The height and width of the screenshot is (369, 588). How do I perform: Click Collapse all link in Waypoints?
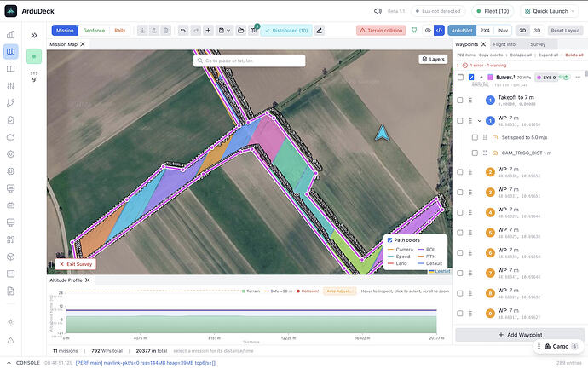click(x=521, y=55)
